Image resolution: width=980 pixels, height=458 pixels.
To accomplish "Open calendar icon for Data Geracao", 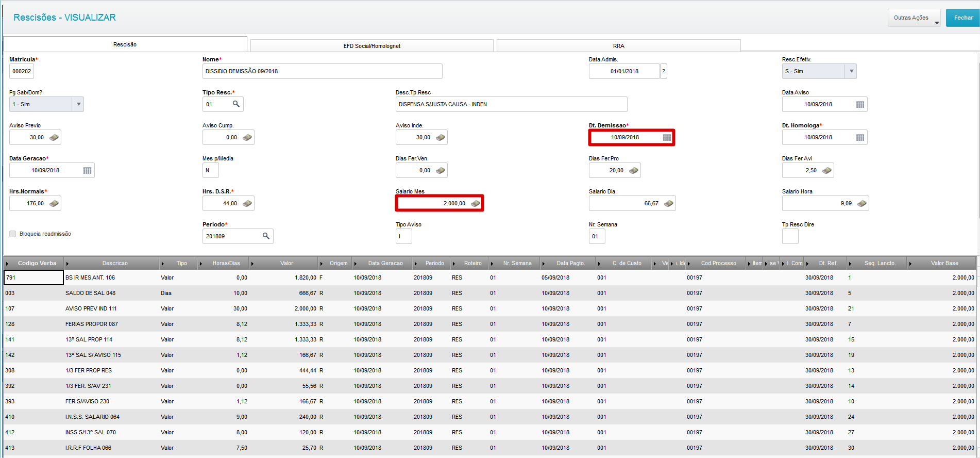I will [x=87, y=171].
